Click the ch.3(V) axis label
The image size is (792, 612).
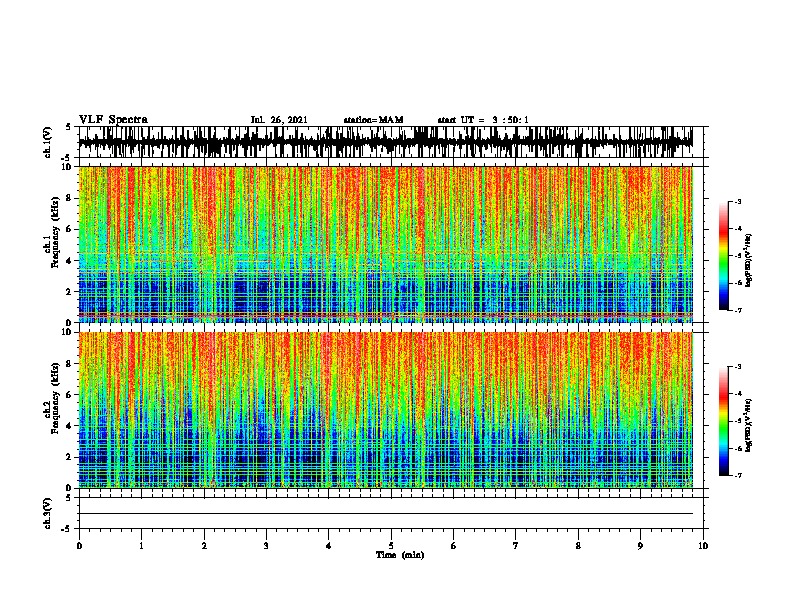click(x=48, y=513)
